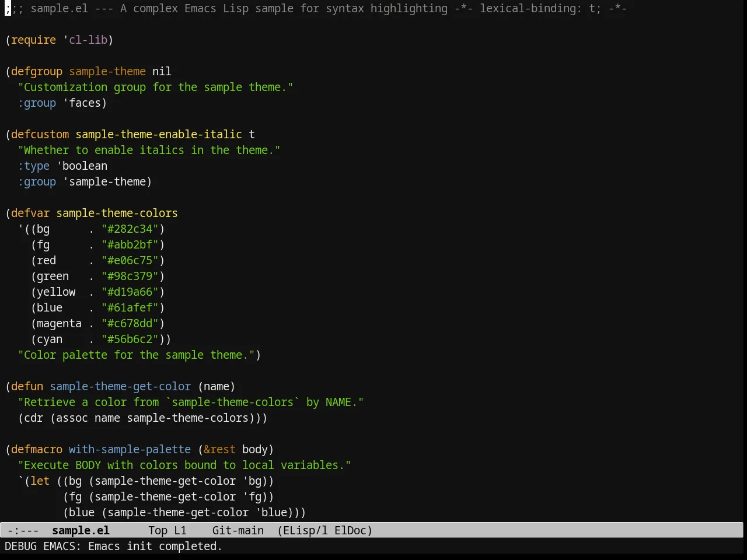Screen dimensions: 747x560
Task: Click ':group' keyword before 'faces
Action: (x=37, y=103)
